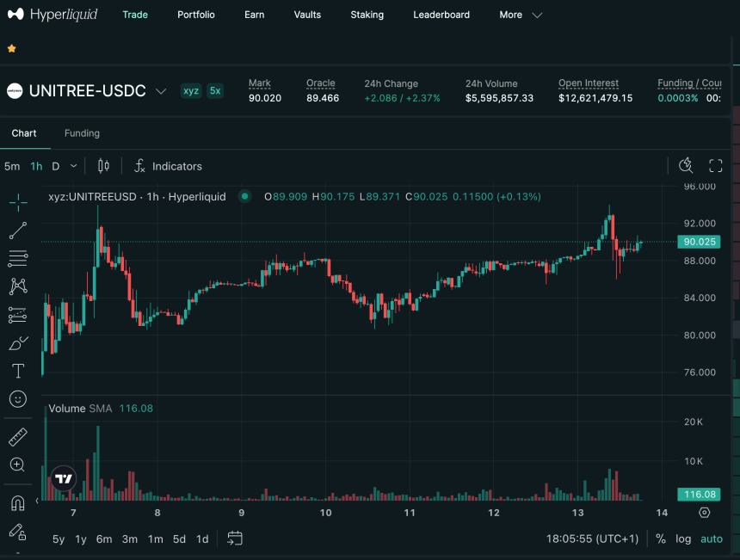Screen dimensions: 740x560
Task: Select the 1h timeframe
Action: tap(36, 166)
